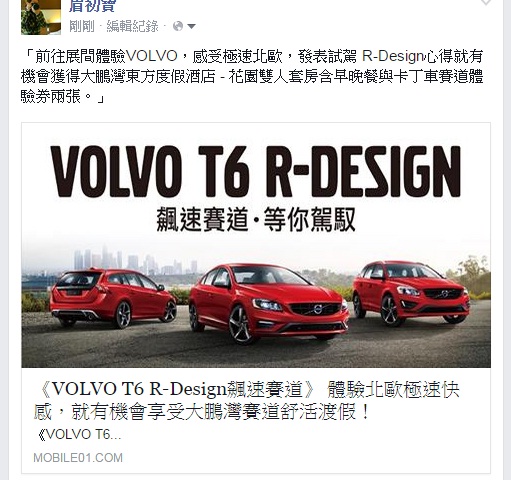The width and height of the screenshot is (511, 480).
Task: Click the 剛剛 timestamp link
Action: (82, 26)
